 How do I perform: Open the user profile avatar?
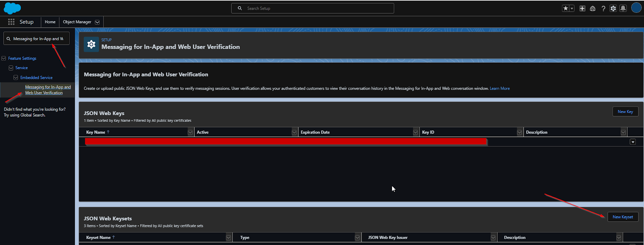pyautogui.click(x=636, y=8)
